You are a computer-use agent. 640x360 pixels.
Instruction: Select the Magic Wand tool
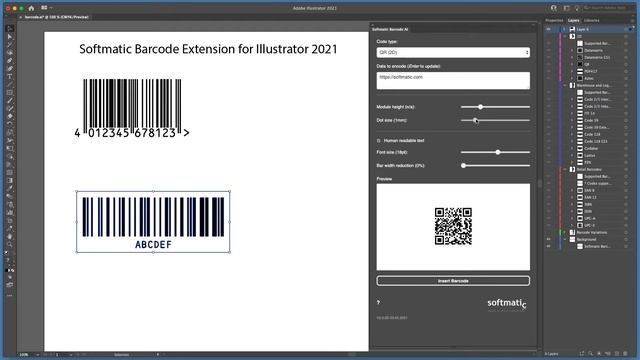(x=10, y=44)
